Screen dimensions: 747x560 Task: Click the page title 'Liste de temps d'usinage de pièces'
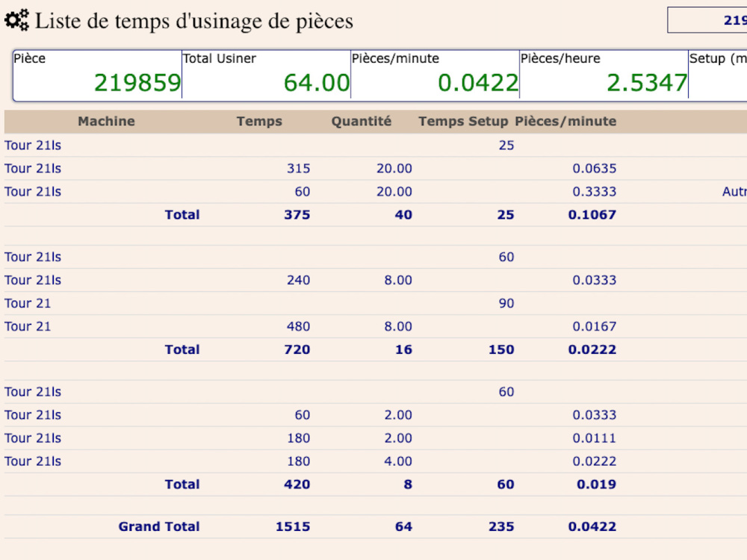(x=194, y=21)
